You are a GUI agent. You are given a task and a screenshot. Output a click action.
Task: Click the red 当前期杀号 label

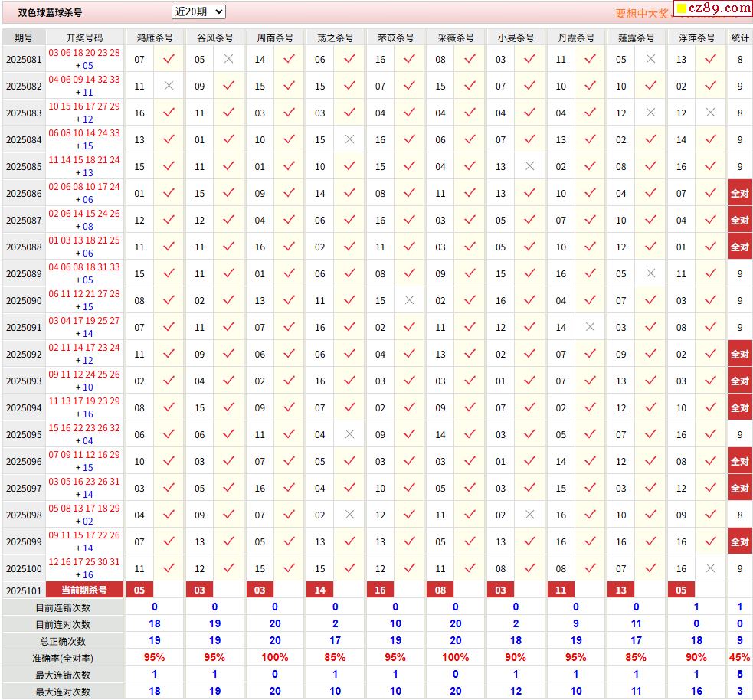pos(84,590)
